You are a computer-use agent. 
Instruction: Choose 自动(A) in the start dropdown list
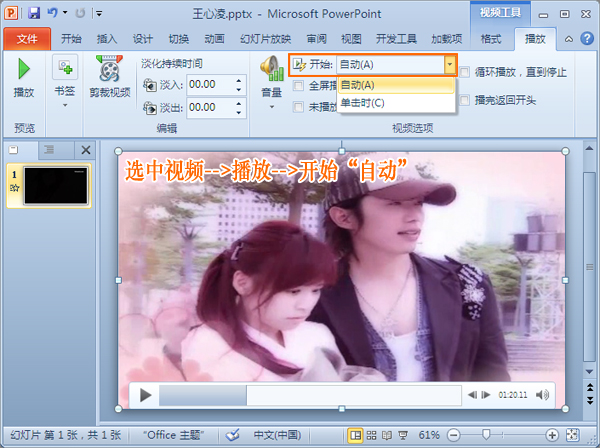click(396, 85)
